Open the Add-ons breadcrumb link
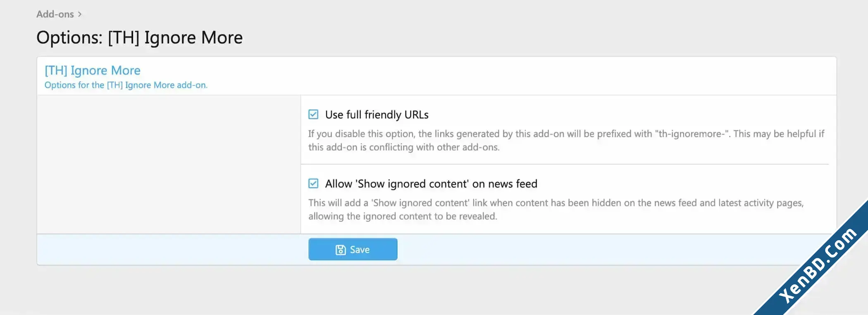This screenshot has height=315, width=868. point(55,14)
